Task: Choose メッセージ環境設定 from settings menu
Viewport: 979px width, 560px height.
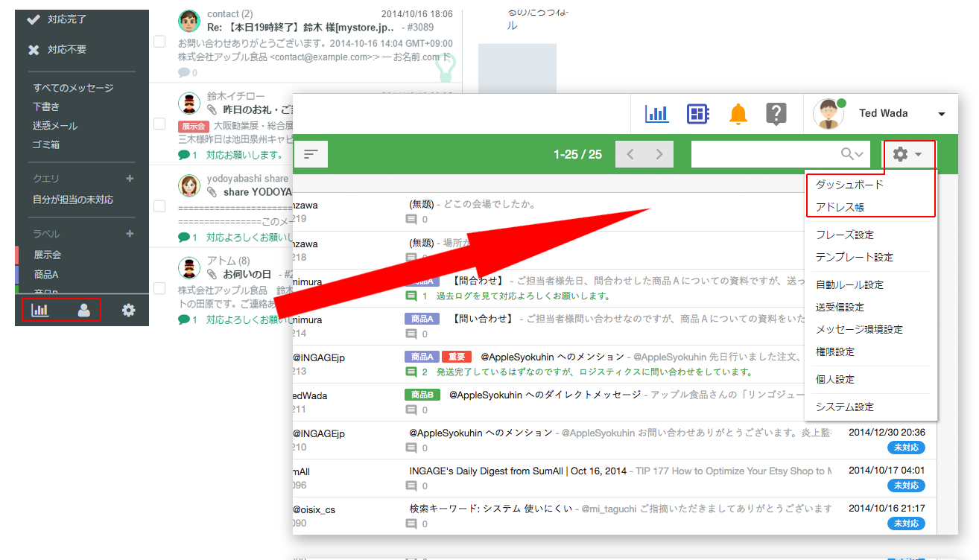Action: [859, 329]
